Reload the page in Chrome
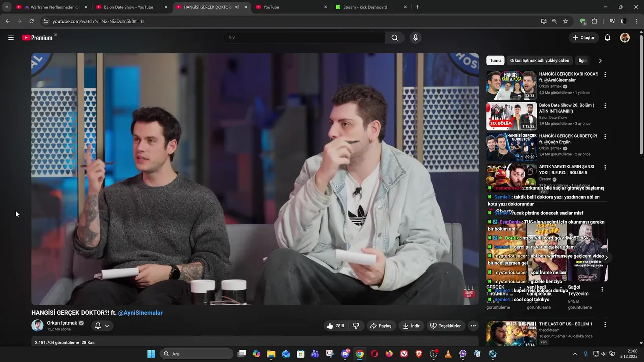The height and width of the screenshot is (362, 644). 31,21
